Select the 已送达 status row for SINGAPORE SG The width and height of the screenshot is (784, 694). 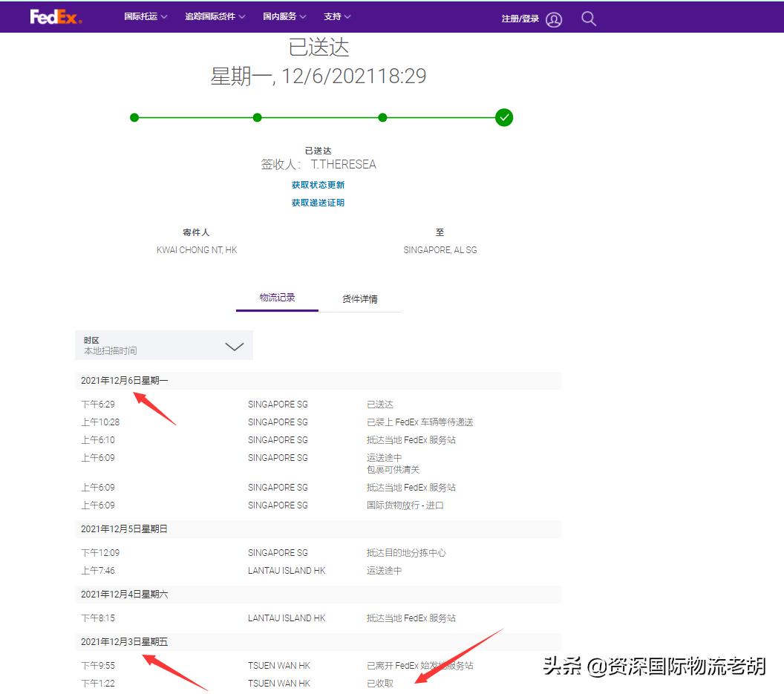pyautogui.click(x=378, y=404)
